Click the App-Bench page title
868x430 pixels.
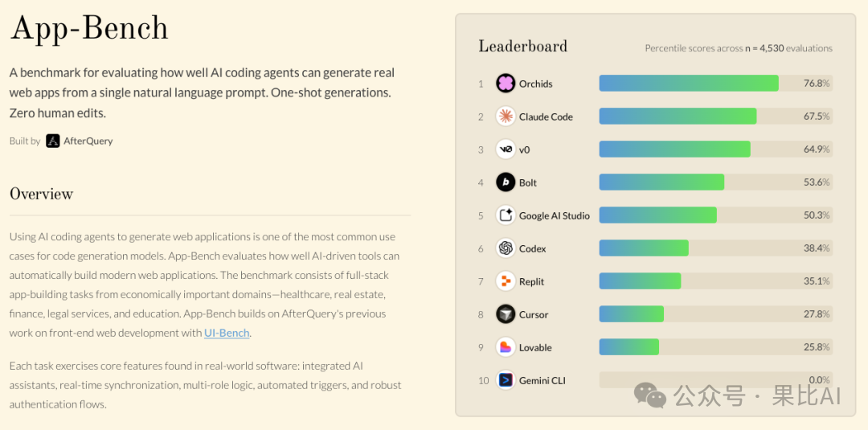tap(89, 29)
